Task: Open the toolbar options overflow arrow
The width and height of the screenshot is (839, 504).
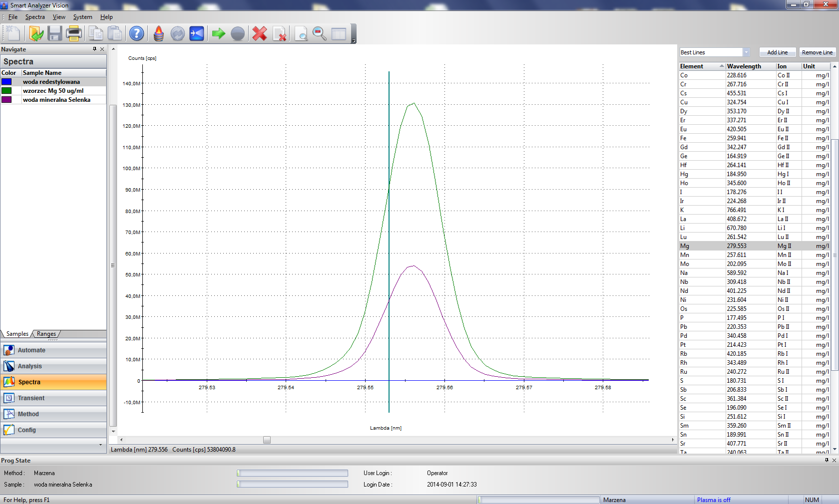Action: [x=354, y=41]
